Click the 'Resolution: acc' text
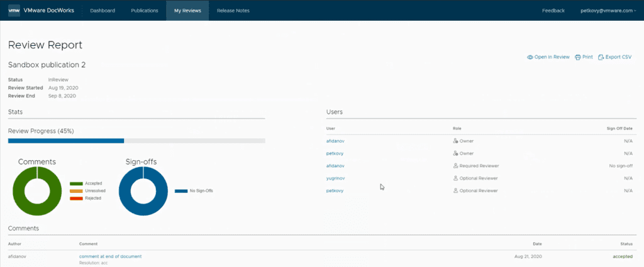This screenshot has height=267, width=644. point(93,263)
